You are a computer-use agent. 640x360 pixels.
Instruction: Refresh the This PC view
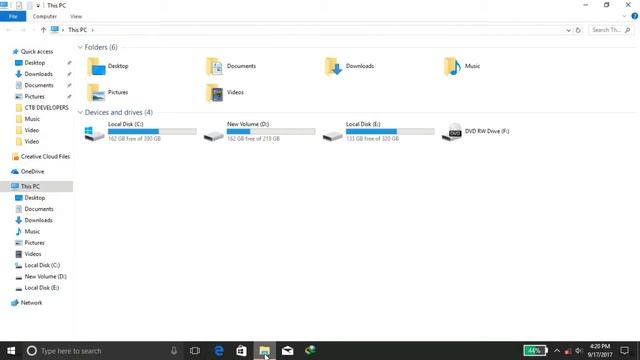578,30
